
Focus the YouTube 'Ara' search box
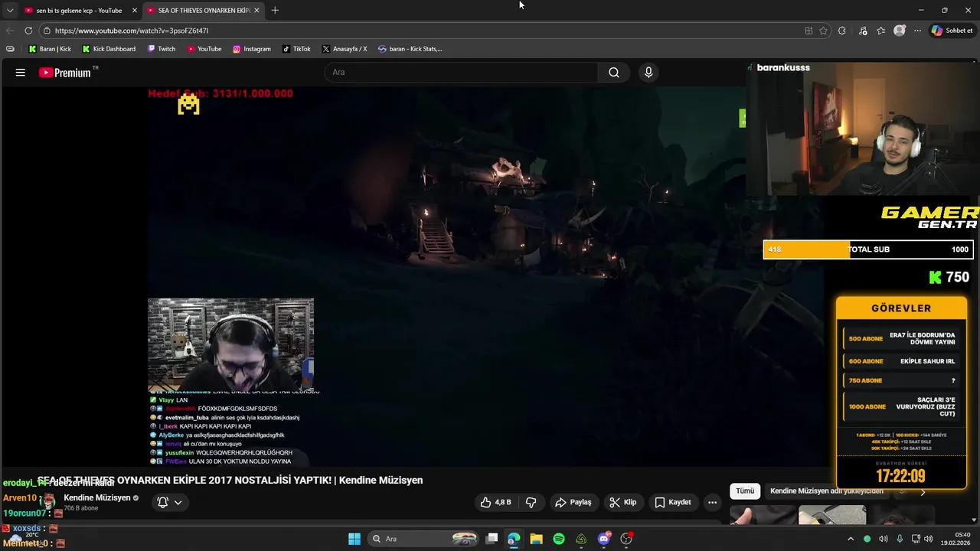[x=462, y=73]
